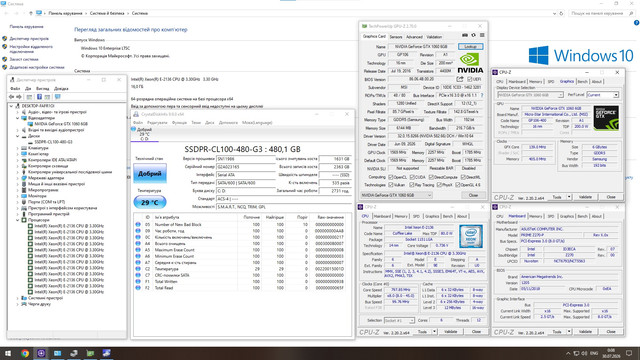Click the taskbar volume icon
Screen dimensions: 640x360
click(584, 353)
